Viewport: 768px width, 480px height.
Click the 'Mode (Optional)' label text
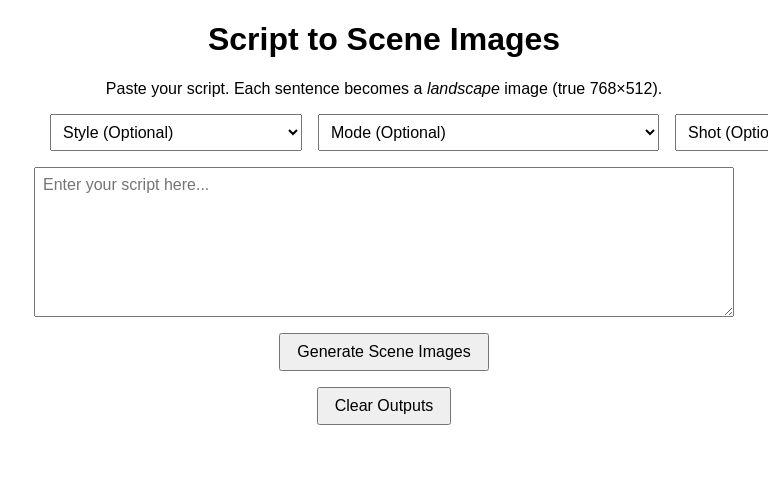388,133
